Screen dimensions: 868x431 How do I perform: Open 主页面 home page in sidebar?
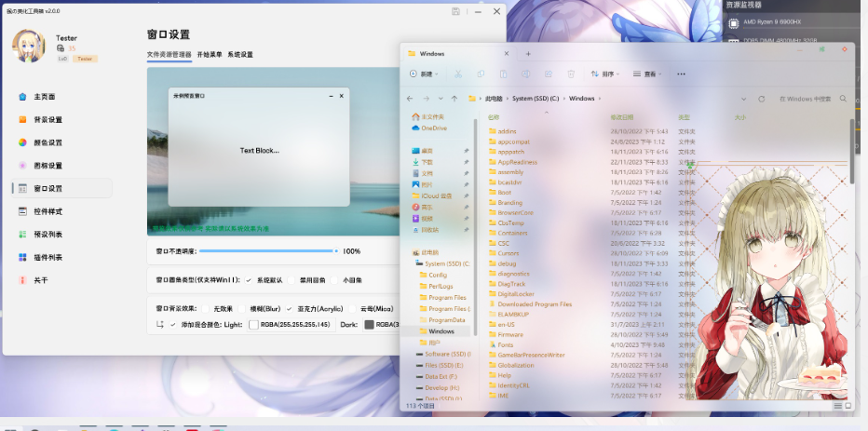pyautogui.click(x=44, y=97)
